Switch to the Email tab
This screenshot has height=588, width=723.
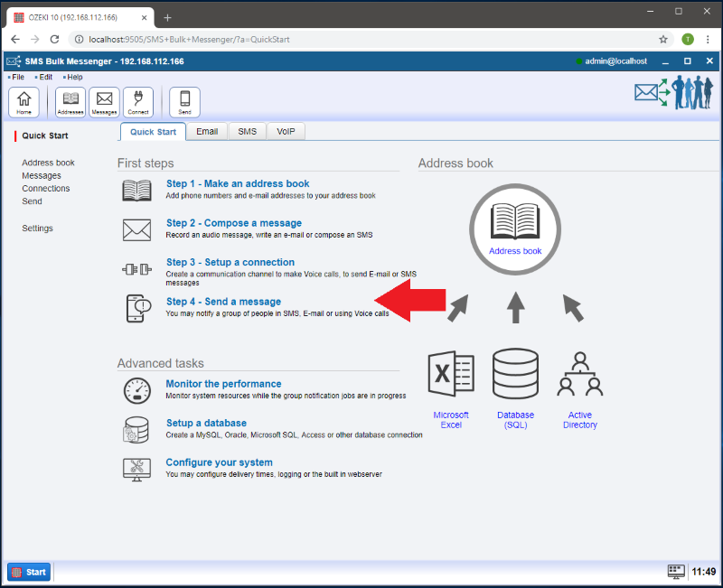click(207, 132)
